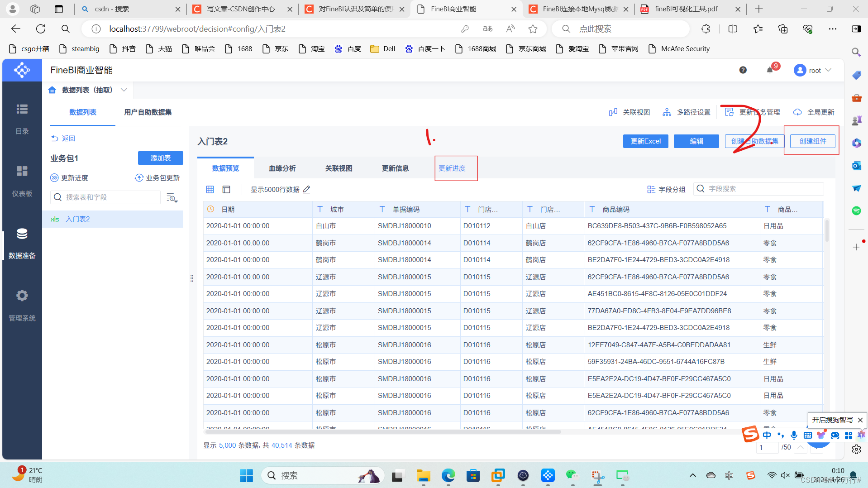Expand the root user menu chevron
Screen dimensions: 868x488
point(828,70)
